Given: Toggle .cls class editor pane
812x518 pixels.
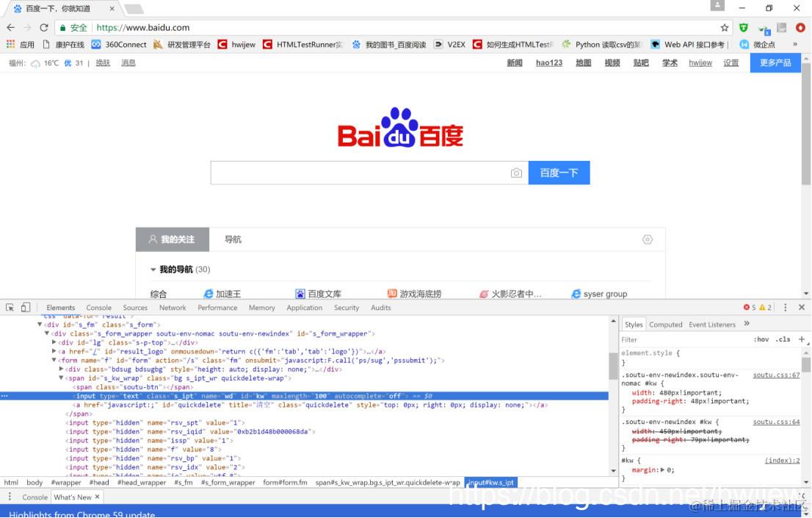Looking at the screenshot, I should click(783, 338).
